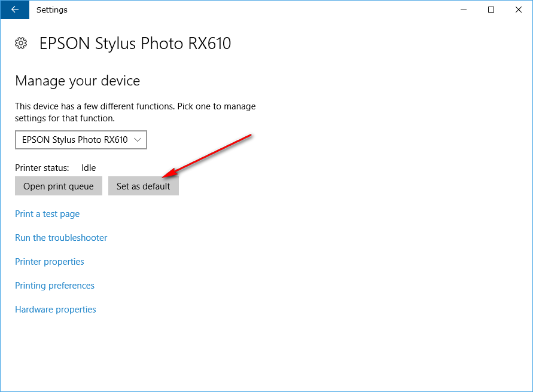Screen dimensions: 533x392
Task: Click the large EPSON Stylus Photo RX610 page heading
Action: coord(135,44)
